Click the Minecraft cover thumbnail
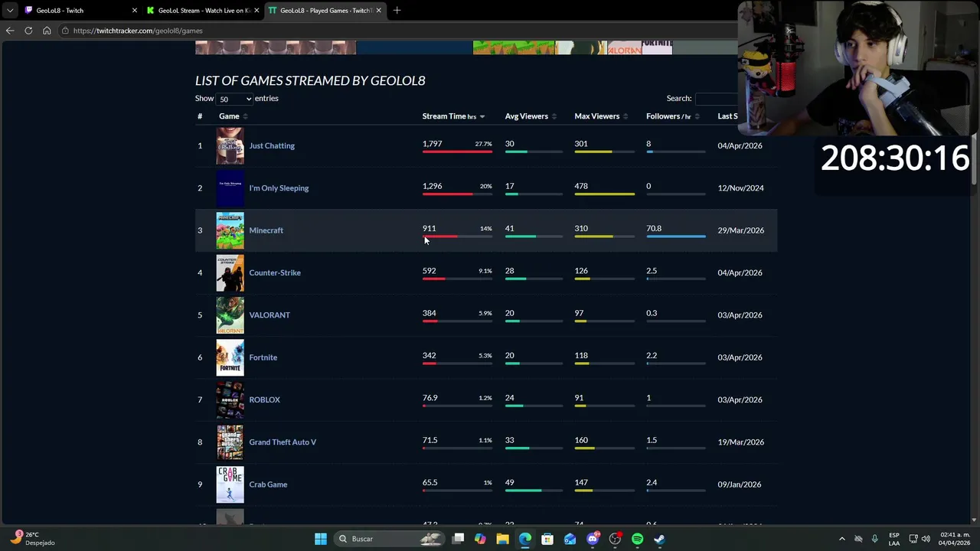The height and width of the screenshot is (551, 980). click(x=230, y=230)
